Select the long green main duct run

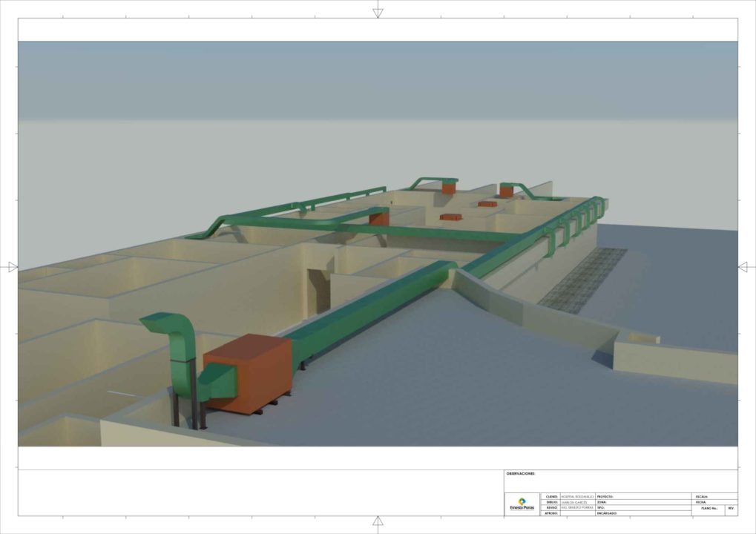371,306
